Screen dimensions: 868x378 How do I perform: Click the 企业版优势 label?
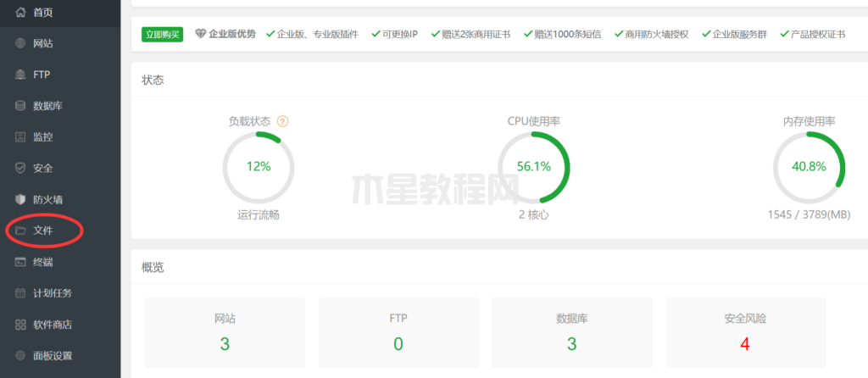pyautogui.click(x=232, y=34)
